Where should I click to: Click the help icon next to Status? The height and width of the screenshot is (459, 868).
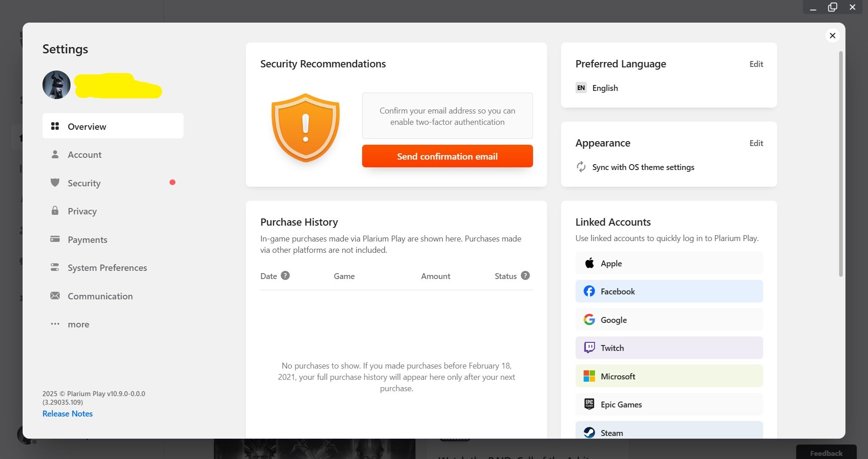[x=525, y=276]
